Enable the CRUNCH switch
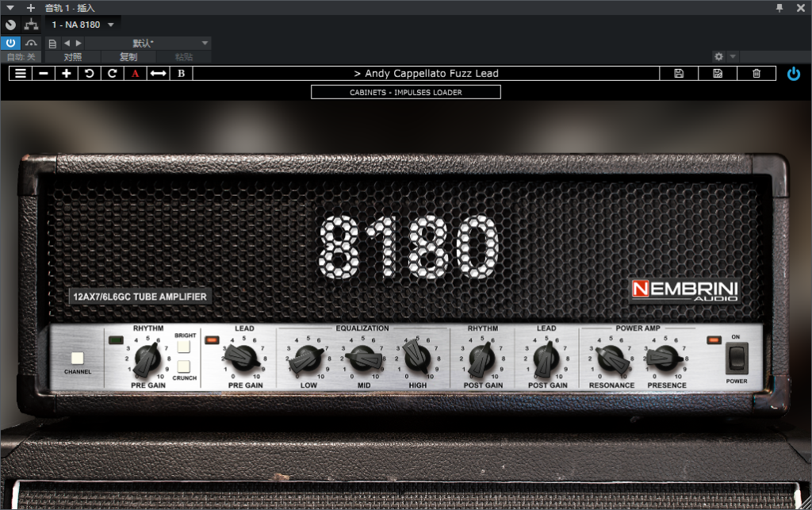 (183, 366)
